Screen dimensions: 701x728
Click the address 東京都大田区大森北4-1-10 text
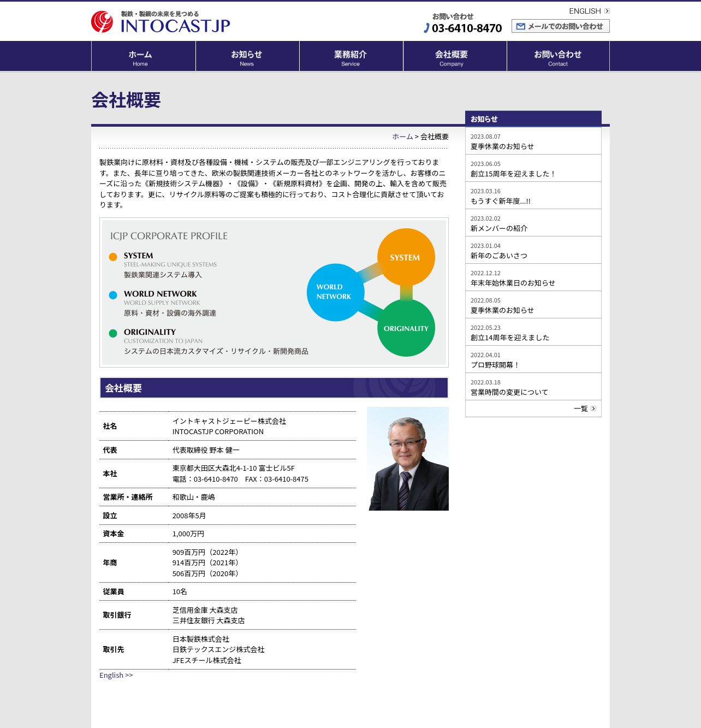[234, 468]
